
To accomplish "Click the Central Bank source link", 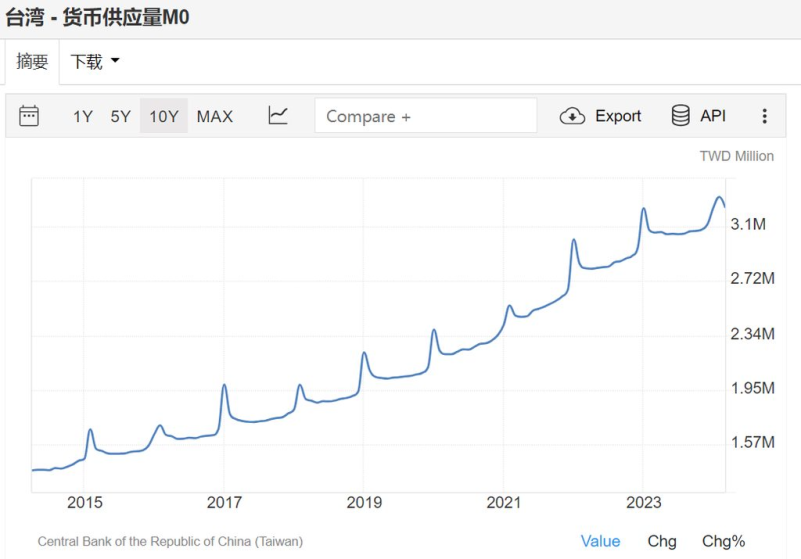I will (x=170, y=541).
